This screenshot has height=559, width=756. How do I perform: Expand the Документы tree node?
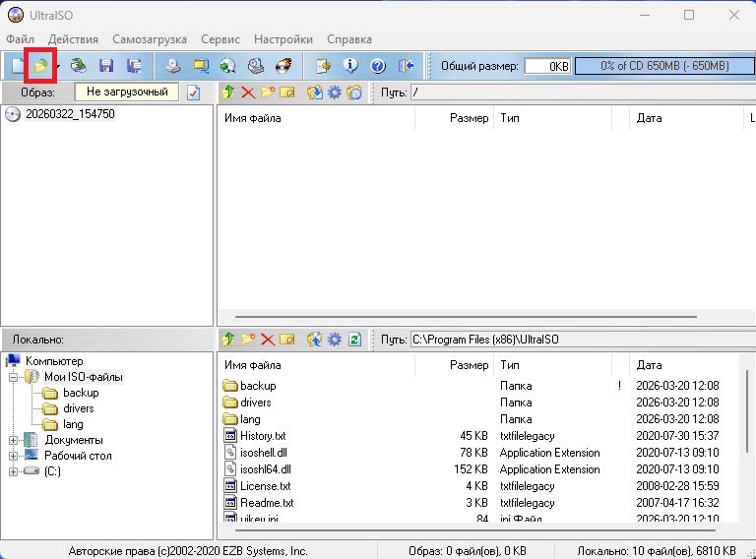point(13,440)
